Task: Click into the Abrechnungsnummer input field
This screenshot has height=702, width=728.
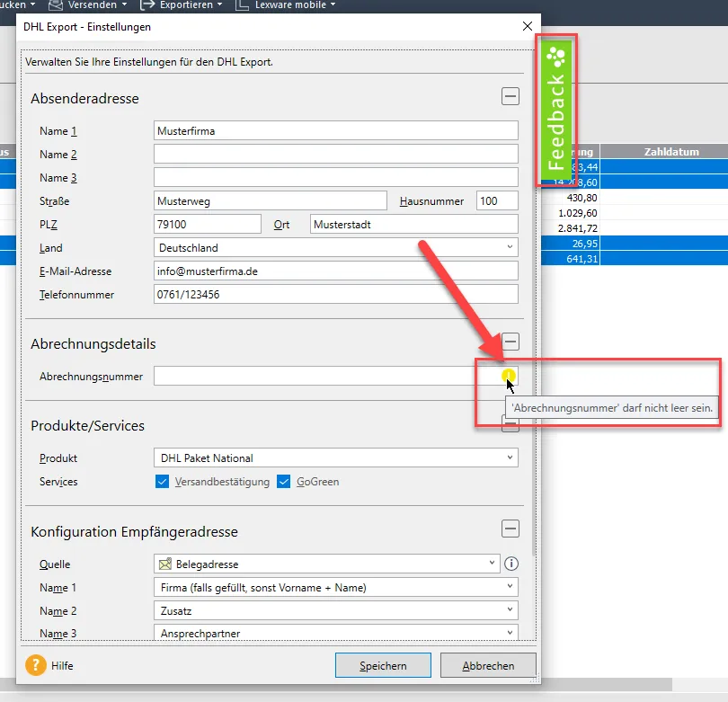Action: (324, 377)
